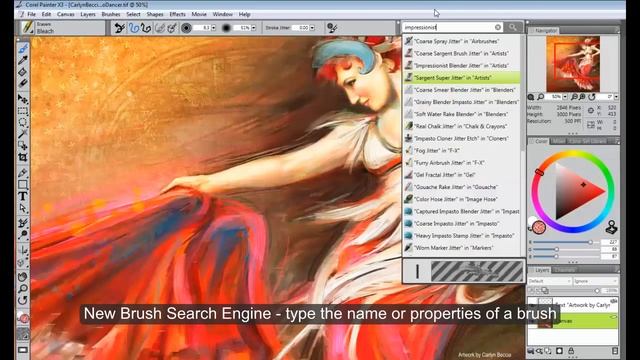Screen dimensions: 640x360
Task: Select the Brush tool in the toolbox
Action: click(23, 49)
